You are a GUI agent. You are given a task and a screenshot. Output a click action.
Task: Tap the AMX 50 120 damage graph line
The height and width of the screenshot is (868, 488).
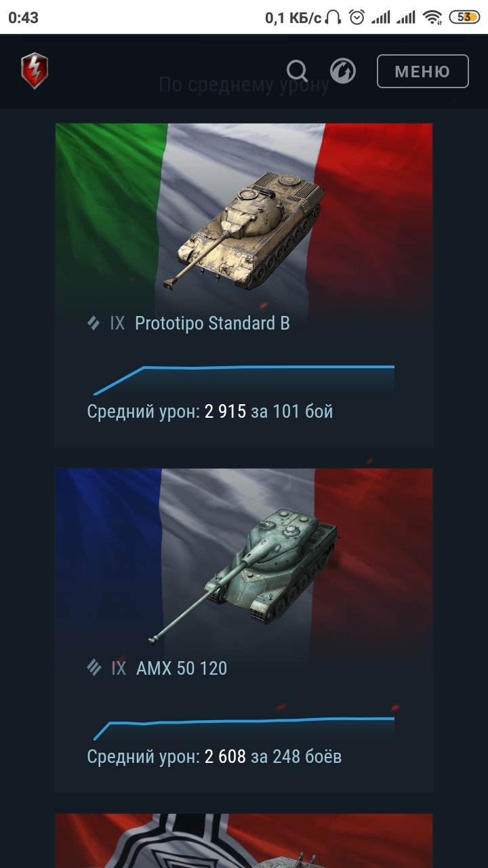(244, 727)
